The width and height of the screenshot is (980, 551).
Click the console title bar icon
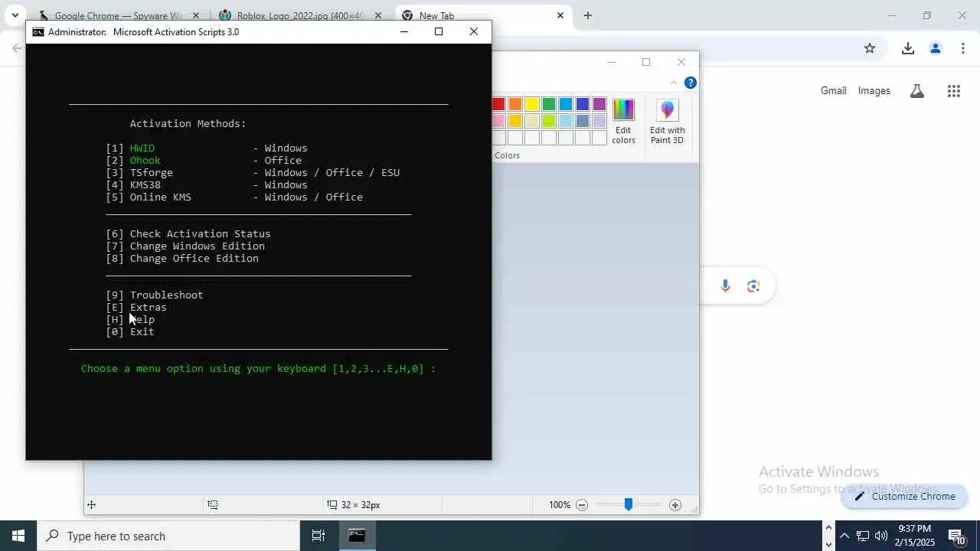pyautogui.click(x=38, y=32)
